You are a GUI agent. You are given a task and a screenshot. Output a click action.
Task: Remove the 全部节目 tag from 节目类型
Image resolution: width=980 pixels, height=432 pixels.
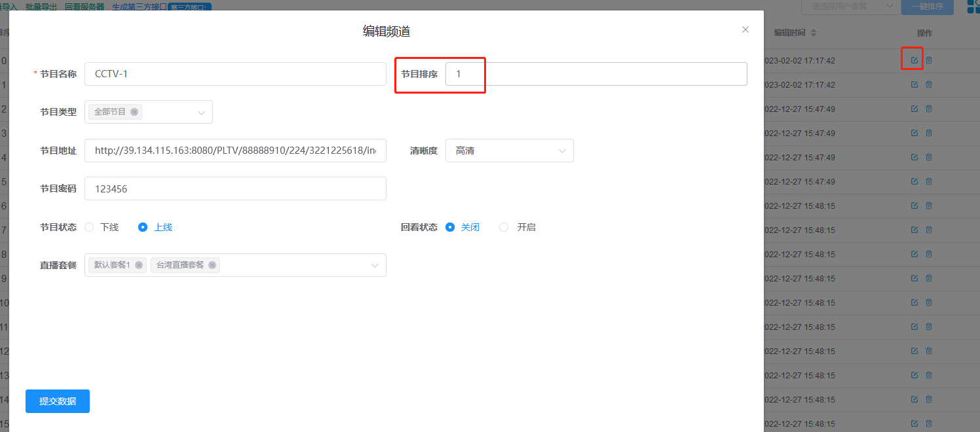(134, 112)
